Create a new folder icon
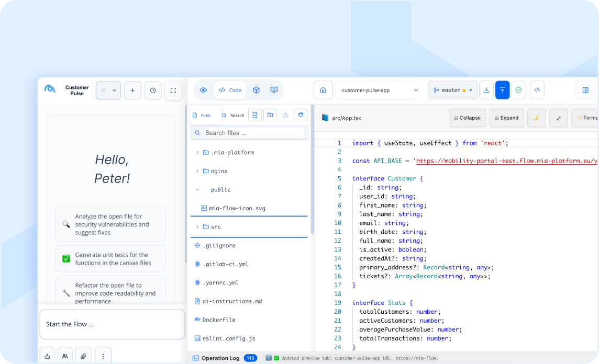599x364 pixels. point(270,115)
